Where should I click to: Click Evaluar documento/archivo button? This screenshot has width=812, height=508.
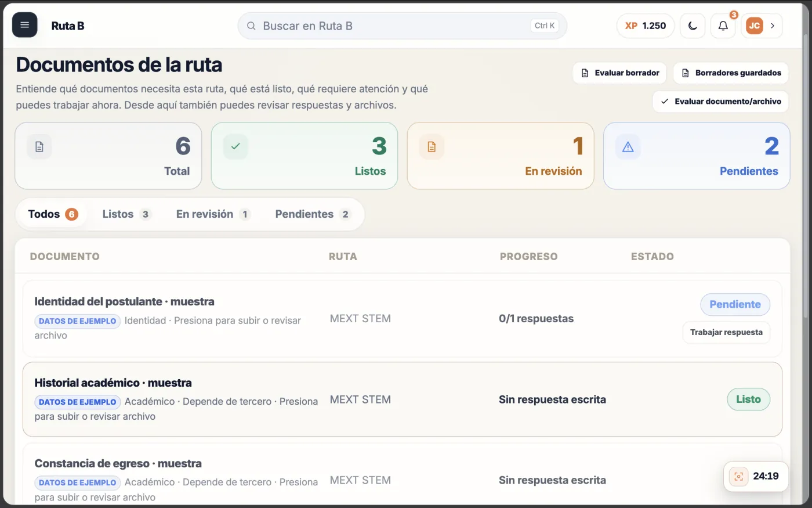(x=720, y=102)
